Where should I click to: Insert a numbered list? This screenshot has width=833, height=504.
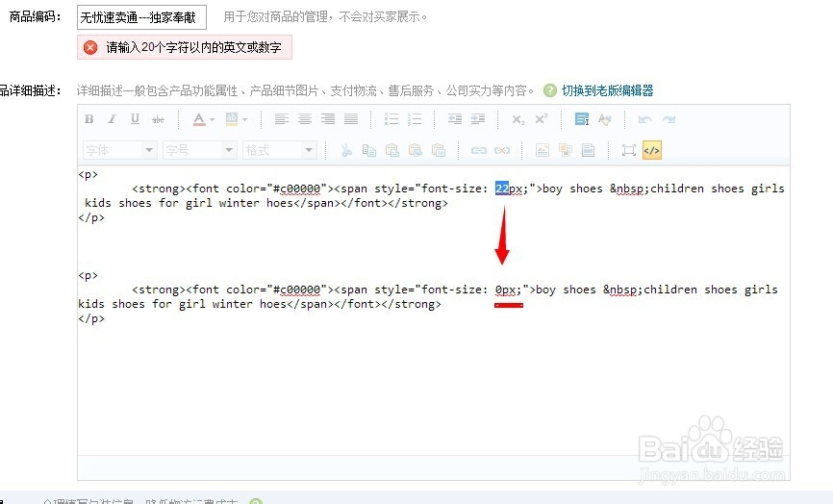tap(415, 119)
